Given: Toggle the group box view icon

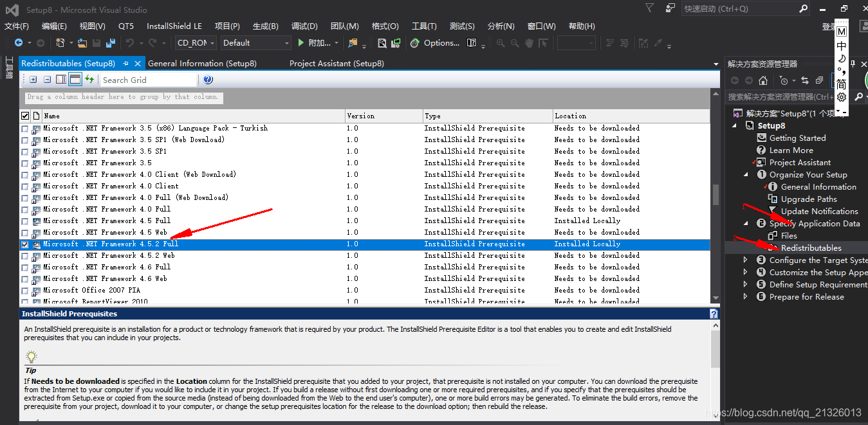Looking at the screenshot, I should tap(75, 80).
